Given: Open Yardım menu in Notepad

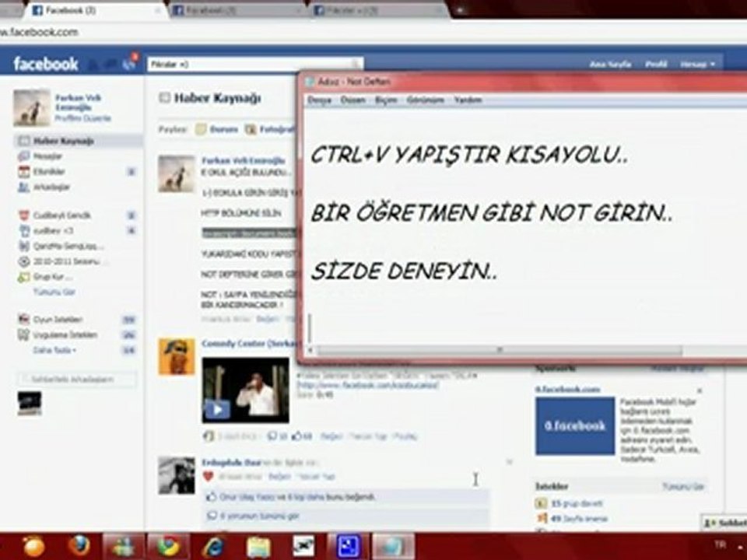Looking at the screenshot, I should pos(468,100).
